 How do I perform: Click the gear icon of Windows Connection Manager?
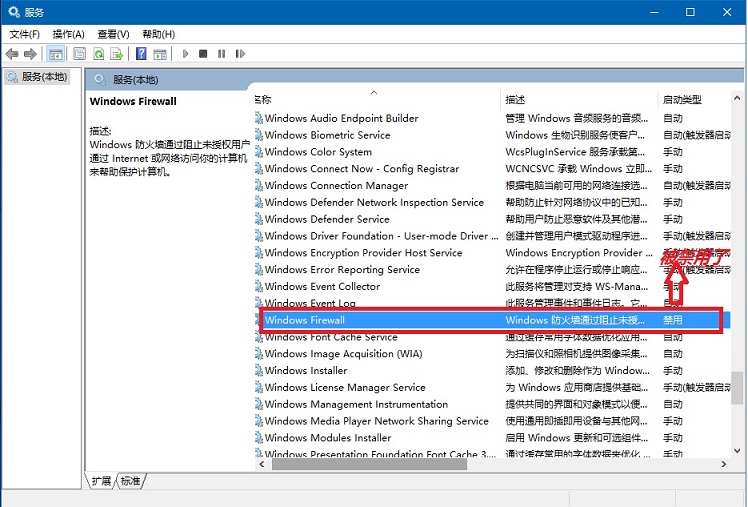coord(259,185)
